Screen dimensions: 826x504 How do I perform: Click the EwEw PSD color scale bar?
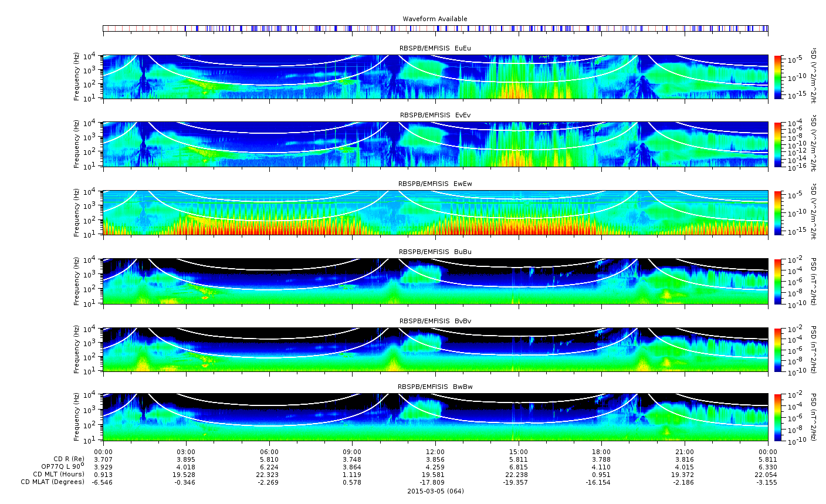click(778, 212)
